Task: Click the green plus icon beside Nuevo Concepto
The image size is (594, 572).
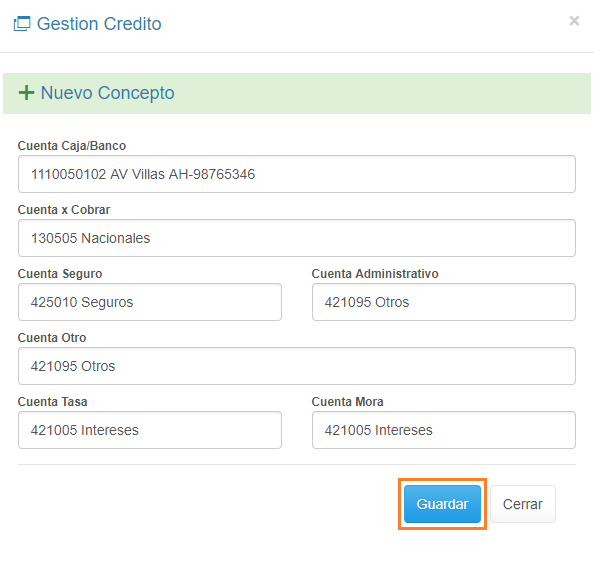Action: [26, 93]
